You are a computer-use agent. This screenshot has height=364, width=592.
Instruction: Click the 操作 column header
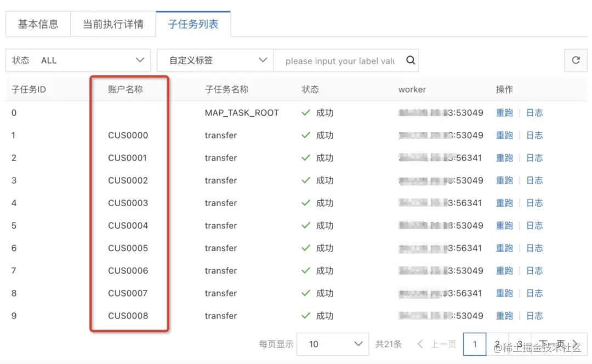coord(504,89)
